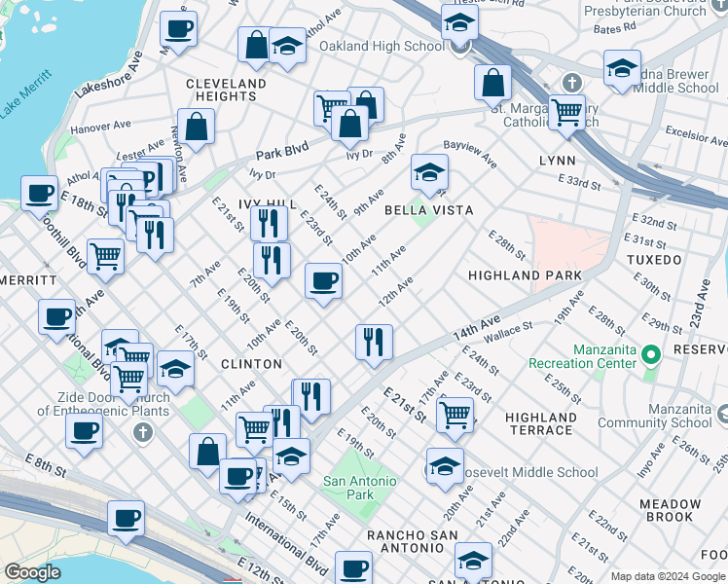Click the 'Map data ©2024 Google' attribution

[x=668, y=576]
